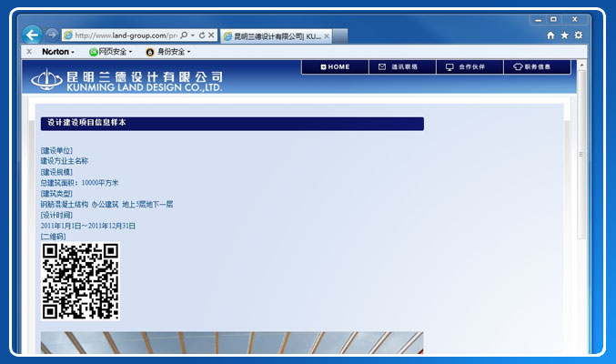The width and height of the screenshot is (616, 364).
Task: Click the Kunming Land Design company logo
Action: [x=46, y=80]
